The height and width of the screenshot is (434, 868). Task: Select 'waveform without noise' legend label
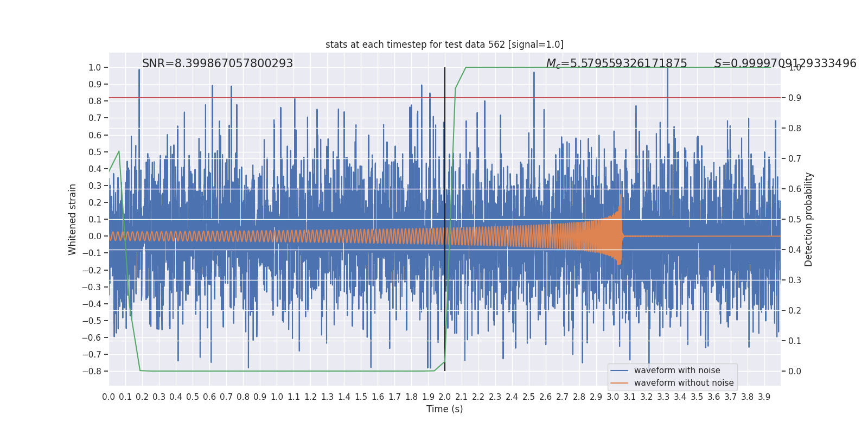(x=684, y=383)
